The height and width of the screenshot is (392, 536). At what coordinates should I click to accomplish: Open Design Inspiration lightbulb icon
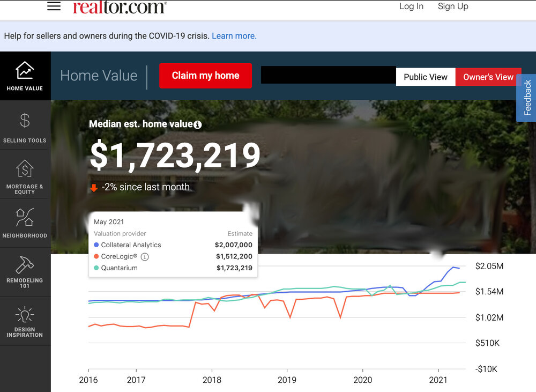pyautogui.click(x=25, y=314)
